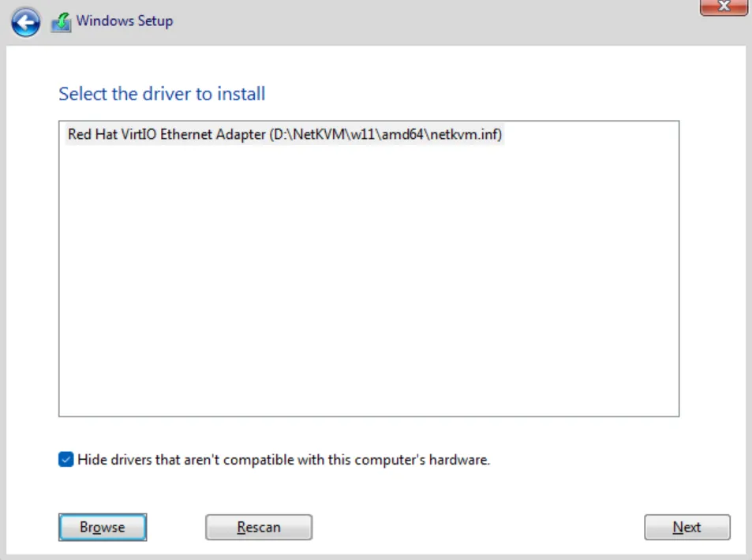Screen dimensions: 752x560
Task: Click the "Windows Setup" title text
Action: click(125, 21)
